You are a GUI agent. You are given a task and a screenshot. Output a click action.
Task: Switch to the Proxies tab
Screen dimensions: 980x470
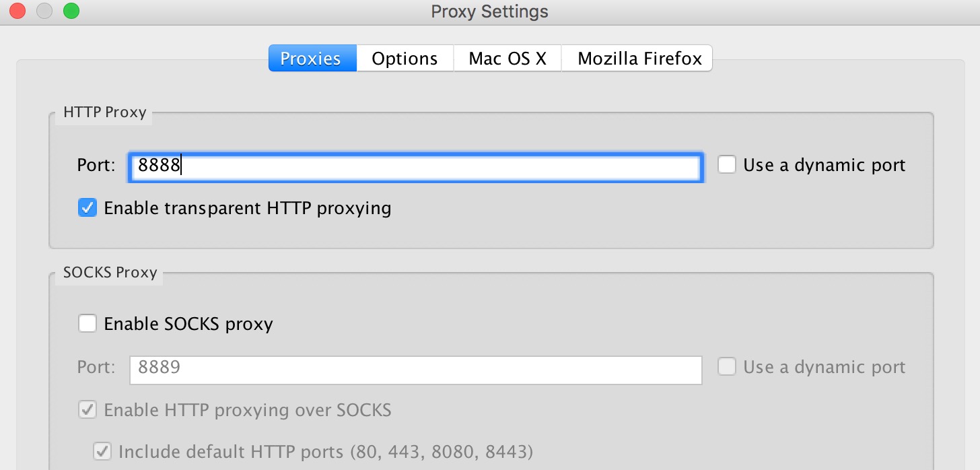312,59
